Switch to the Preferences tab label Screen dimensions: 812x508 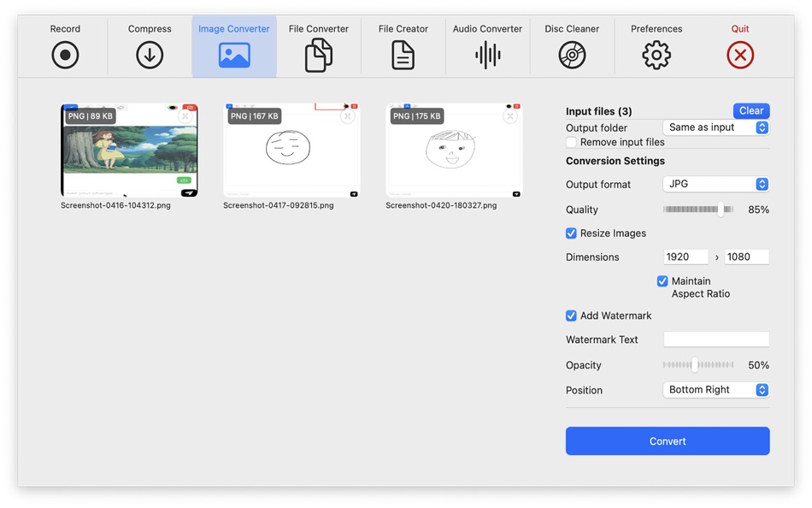tap(656, 29)
